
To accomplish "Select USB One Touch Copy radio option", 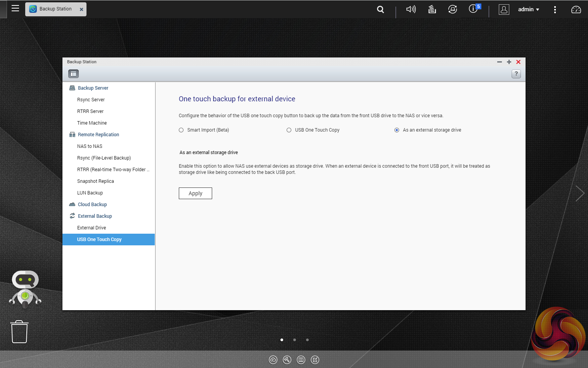I will pyautogui.click(x=289, y=130).
